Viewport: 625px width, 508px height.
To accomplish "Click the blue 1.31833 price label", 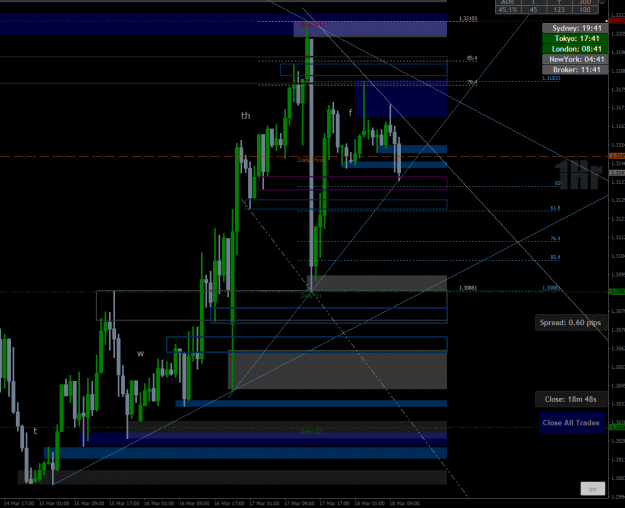I will pyautogui.click(x=551, y=78).
